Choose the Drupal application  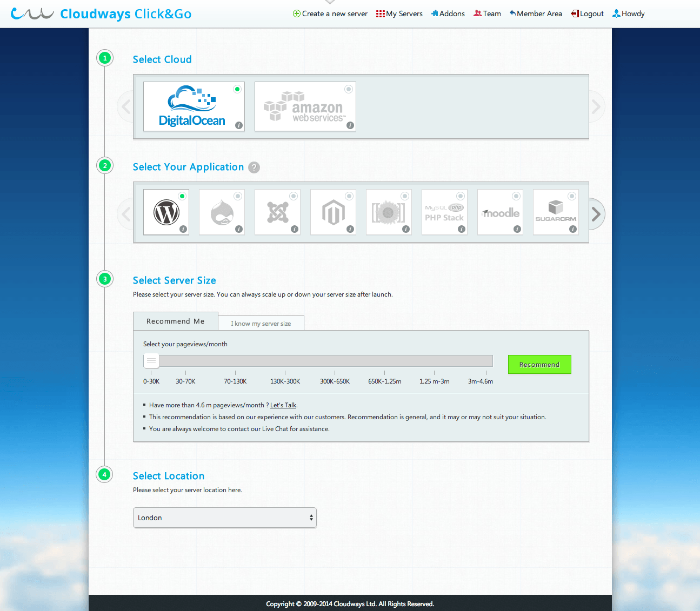[x=222, y=212]
